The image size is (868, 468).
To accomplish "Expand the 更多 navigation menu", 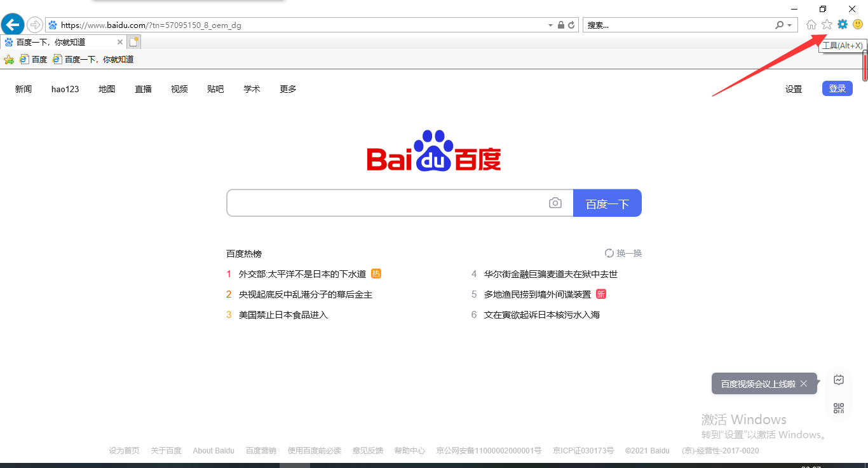I will [x=287, y=89].
